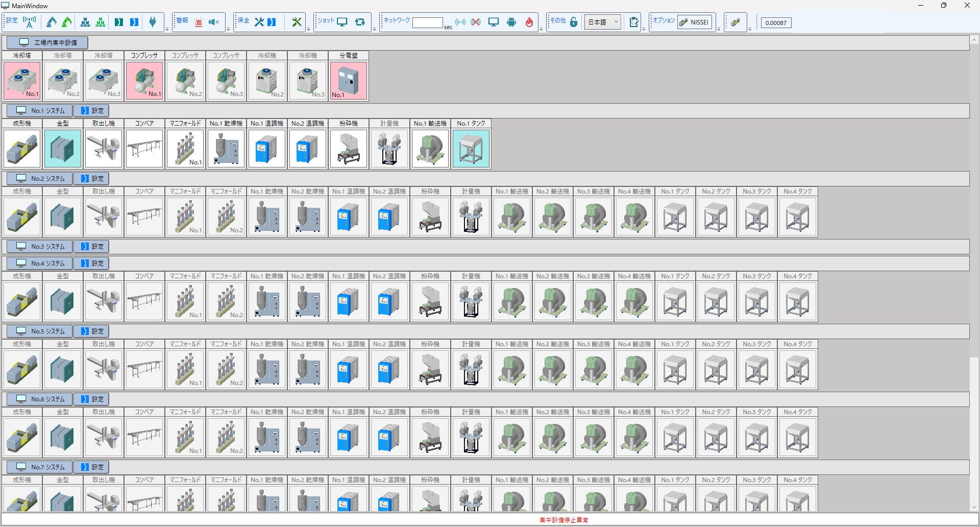980x527 pixels.
Task: Expand the オプション toolbar overflow arrow
Action: (719, 29)
